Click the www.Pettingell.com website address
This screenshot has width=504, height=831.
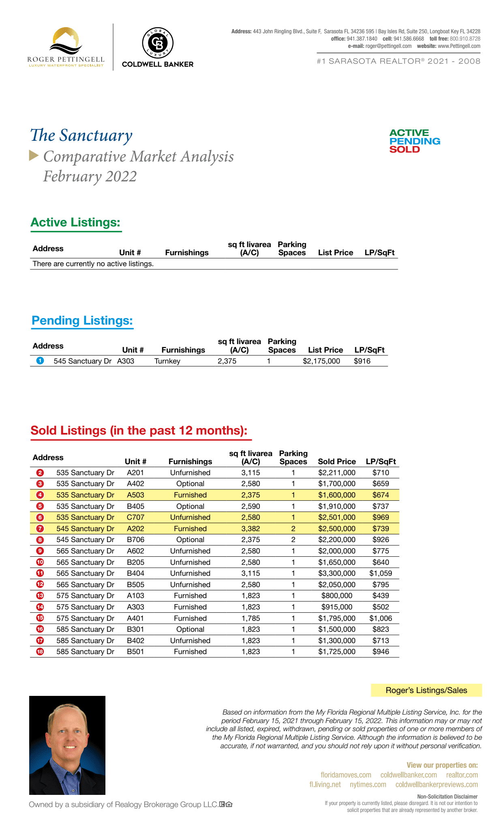point(459,46)
